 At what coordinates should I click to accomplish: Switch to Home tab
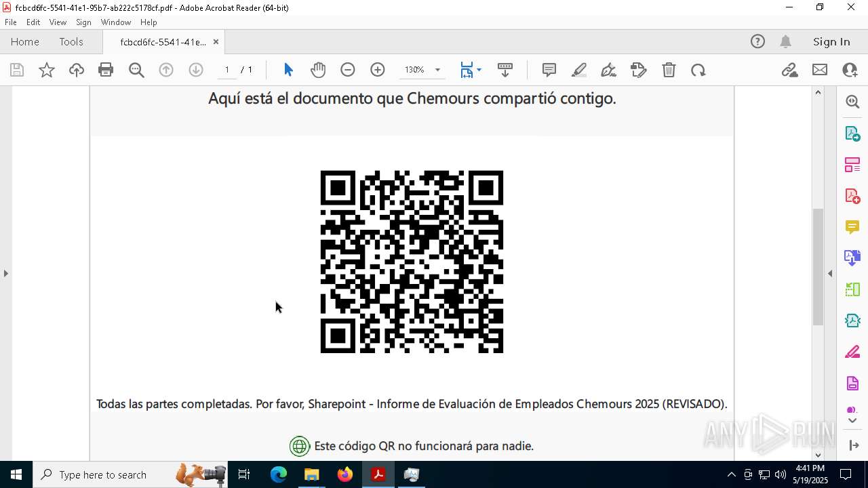(25, 41)
